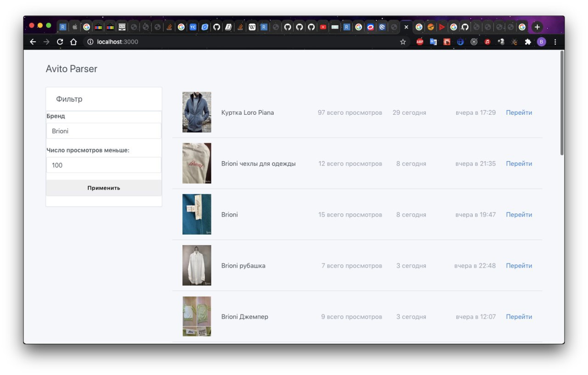Open Перейти link for Brioni Джемпер
The width and height of the screenshot is (588, 375).
[x=519, y=317]
